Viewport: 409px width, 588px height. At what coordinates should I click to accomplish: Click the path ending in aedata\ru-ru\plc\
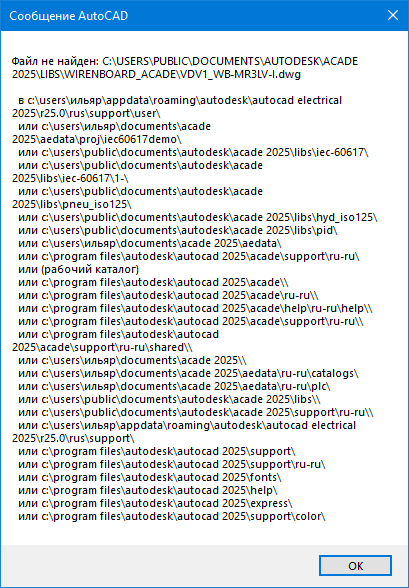point(174,386)
